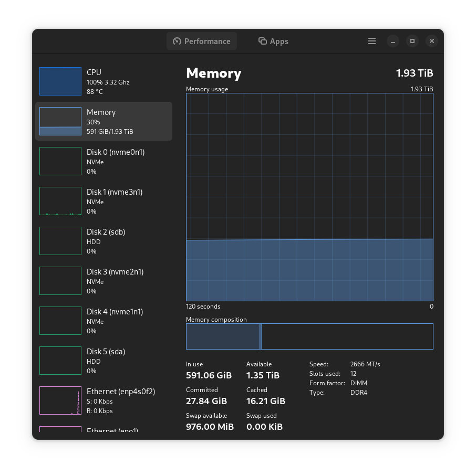Maximize the resource monitor window
Screen dimensions: 476x475
click(x=412, y=41)
